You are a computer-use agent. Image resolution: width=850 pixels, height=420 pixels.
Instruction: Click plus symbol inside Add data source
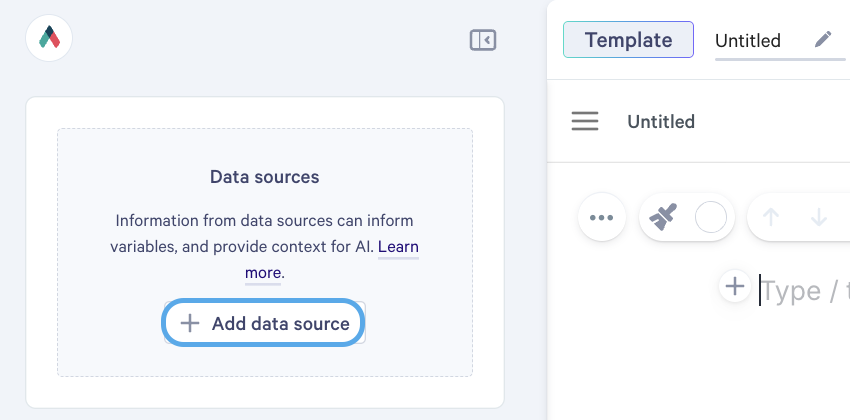(190, 324)
